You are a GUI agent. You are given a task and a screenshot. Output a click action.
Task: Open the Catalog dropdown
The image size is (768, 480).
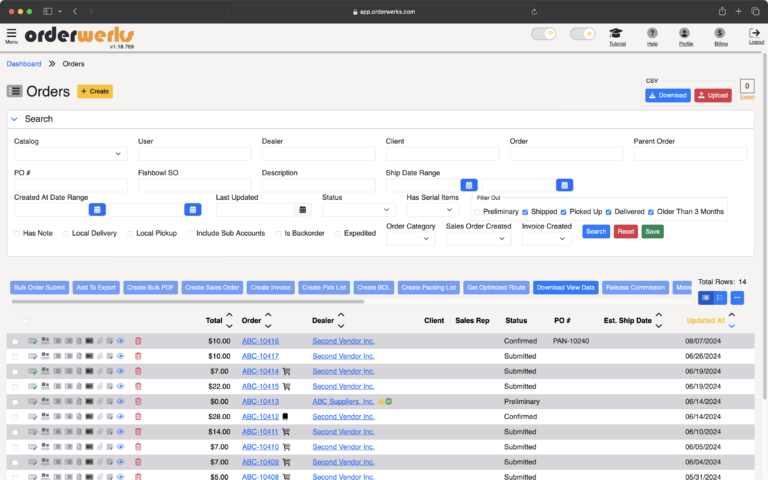click(x=71, y=154)
